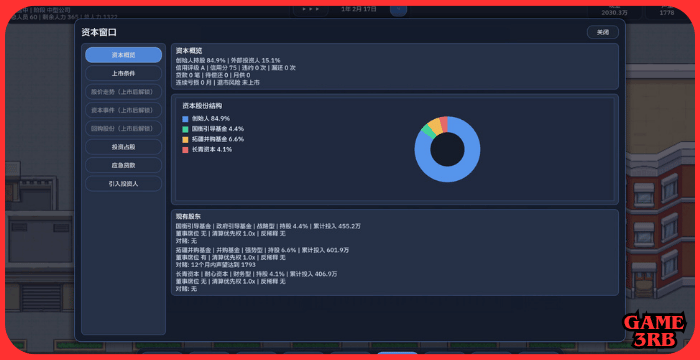Image resolution: width=700 pixels, height=360 pixels.
Task: Click the 创始人持股 84.9% overview line
Action: coord(228,60)
